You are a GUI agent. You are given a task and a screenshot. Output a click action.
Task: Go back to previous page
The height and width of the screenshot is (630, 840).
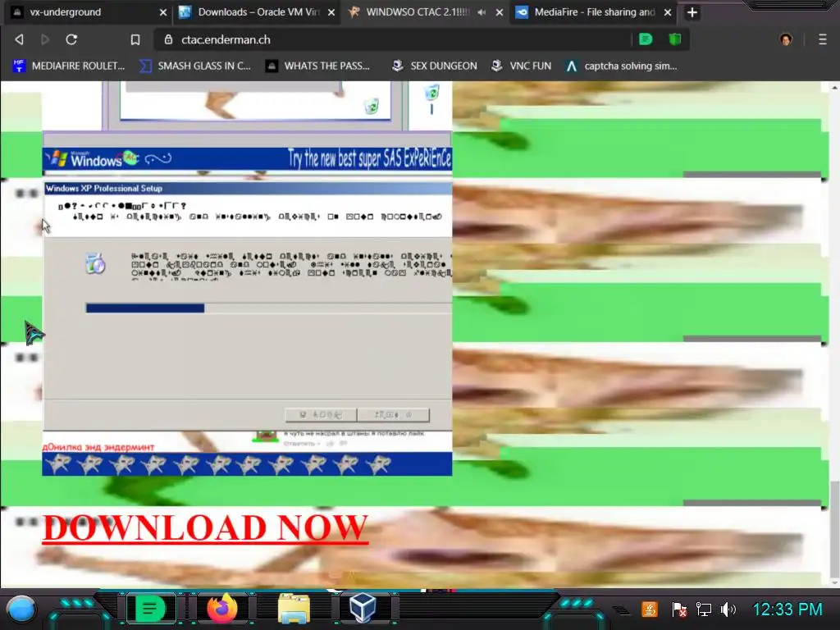(20, 39)
